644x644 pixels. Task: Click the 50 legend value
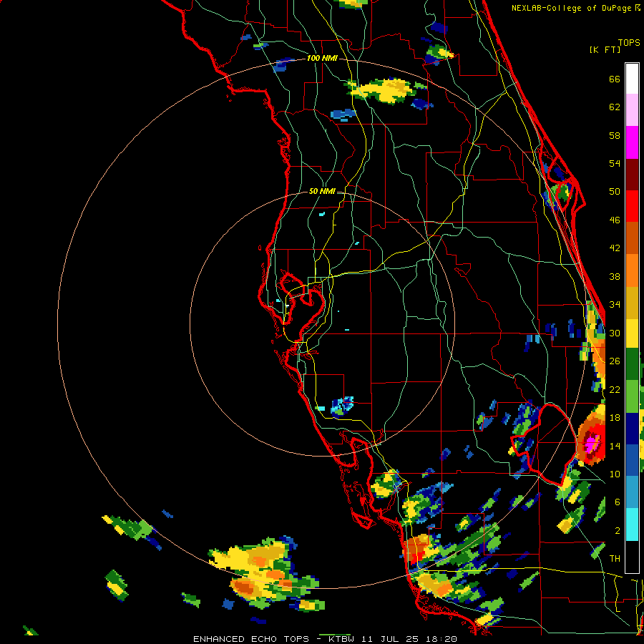click(x=615, y=192)
